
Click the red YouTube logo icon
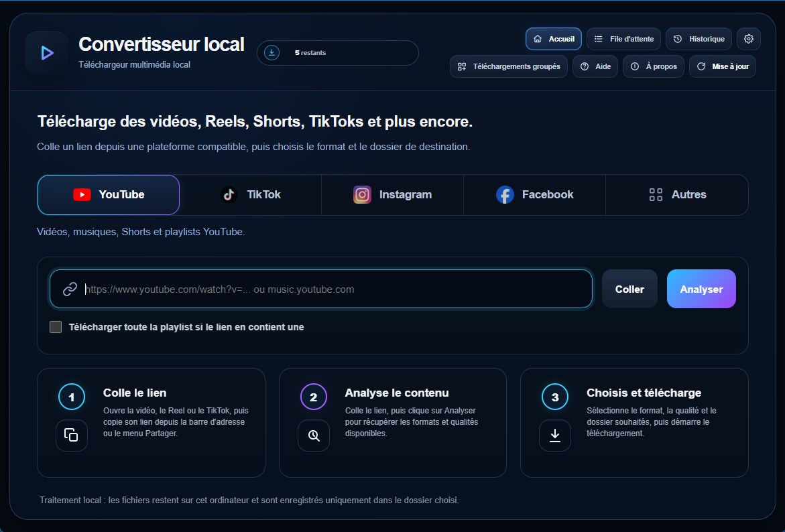click(x=82, y=195)
